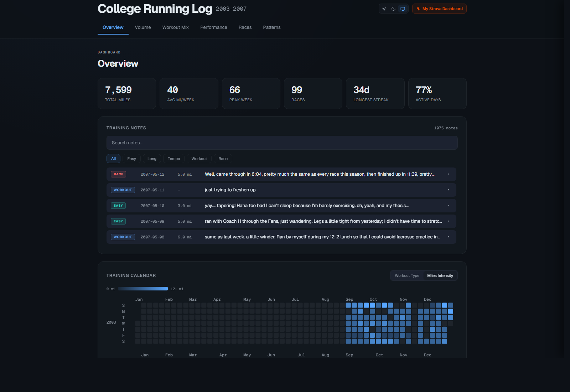Viewport: 570px width, 392px height.
Task: View the Patterns tab
Action: click(272, 27)
